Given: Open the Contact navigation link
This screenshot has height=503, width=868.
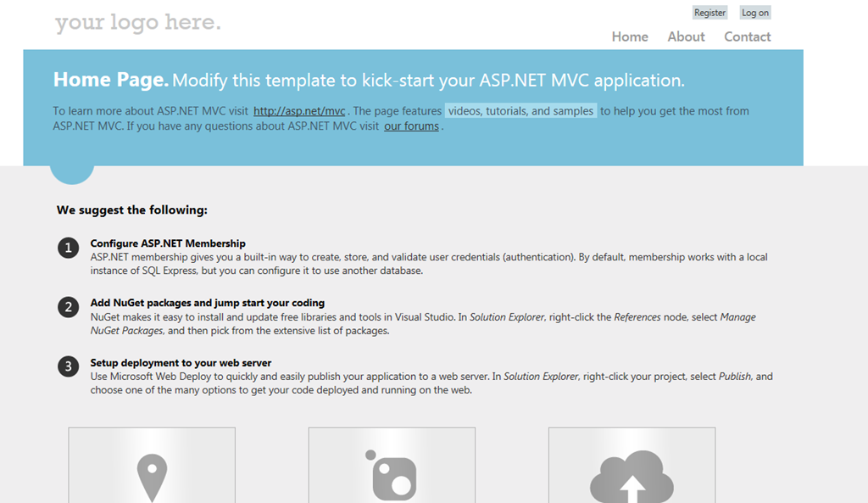Looking at the screenshot, I should click(748, 36).
